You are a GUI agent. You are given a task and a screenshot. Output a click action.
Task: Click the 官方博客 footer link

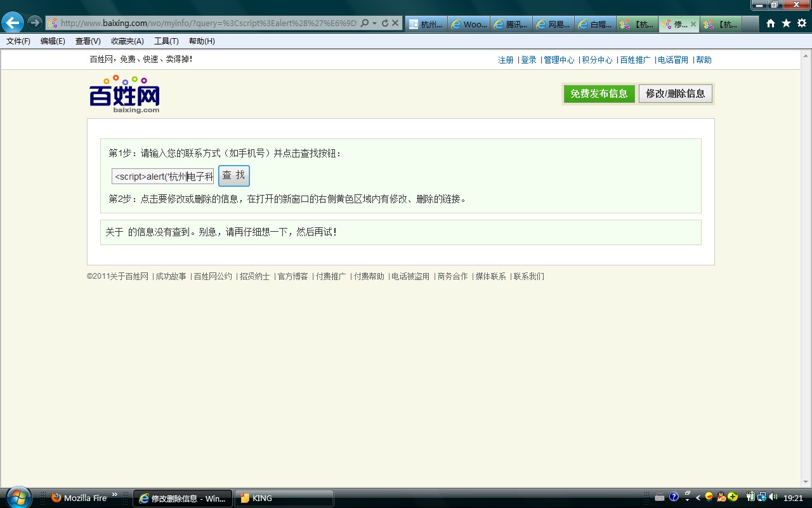(x=292, y=276)
